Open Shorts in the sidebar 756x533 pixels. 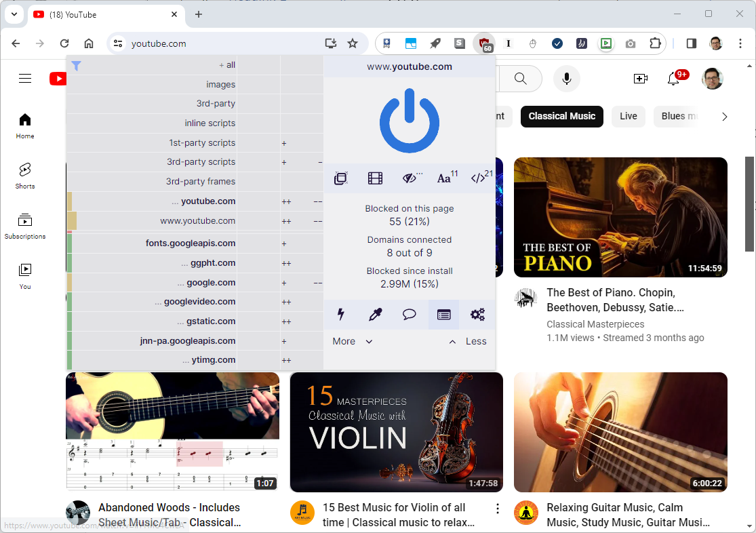coord(25,176)
